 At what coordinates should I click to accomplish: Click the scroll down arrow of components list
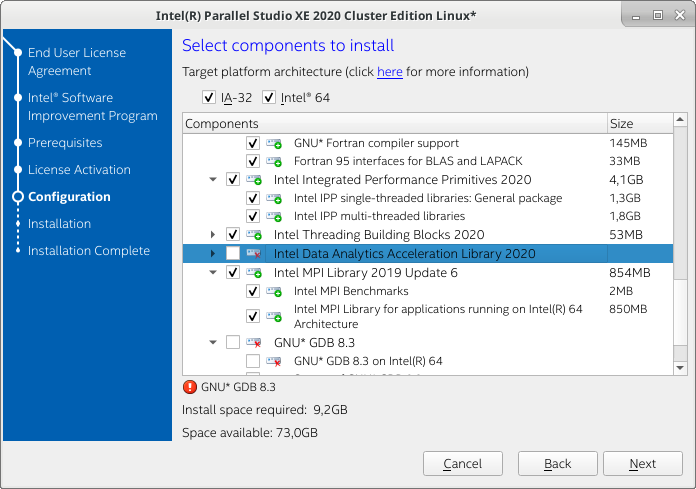point(680,368)
